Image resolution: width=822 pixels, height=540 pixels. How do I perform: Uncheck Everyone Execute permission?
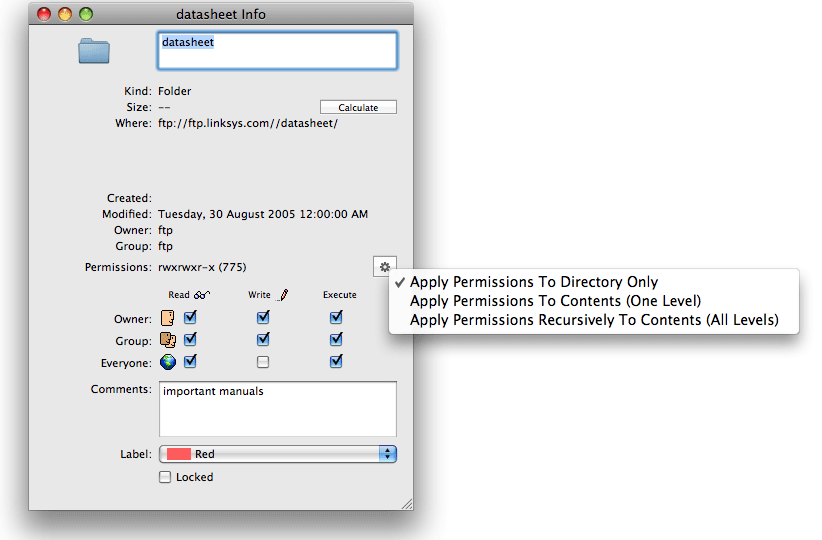click(336, 362)
